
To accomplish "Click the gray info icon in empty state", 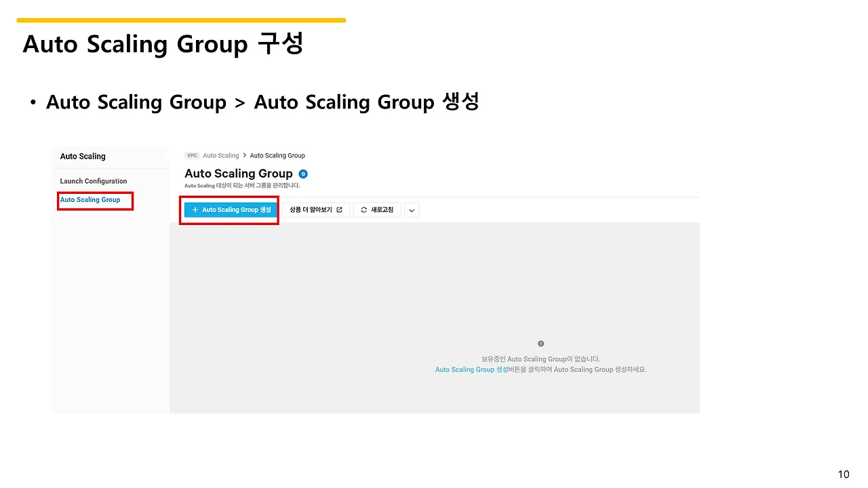I will [x=540, y=344].
